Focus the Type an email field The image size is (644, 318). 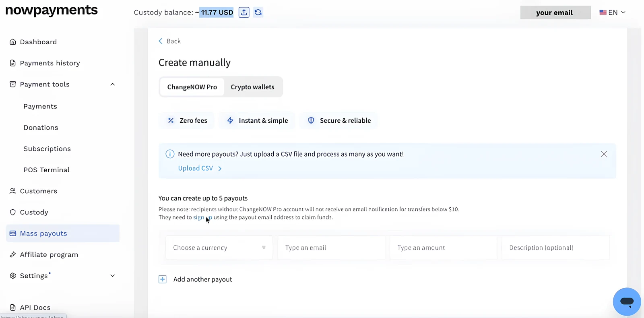(x=331, y=248)
